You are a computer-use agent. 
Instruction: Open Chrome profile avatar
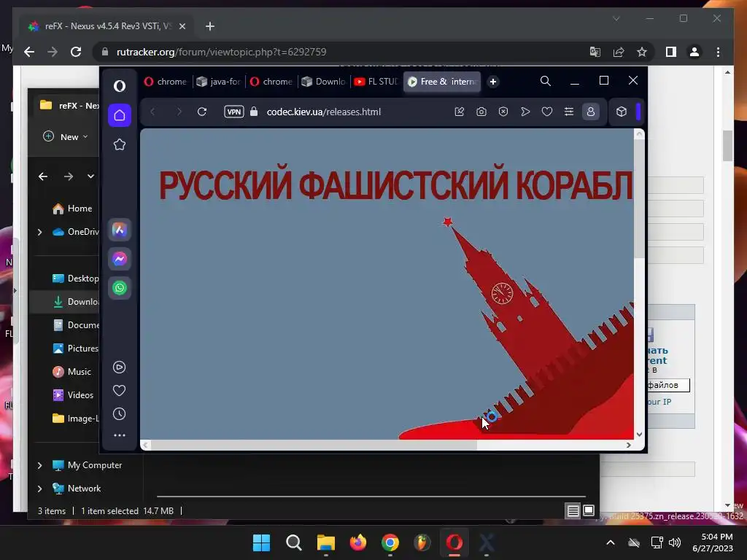(x=694, y=52)
